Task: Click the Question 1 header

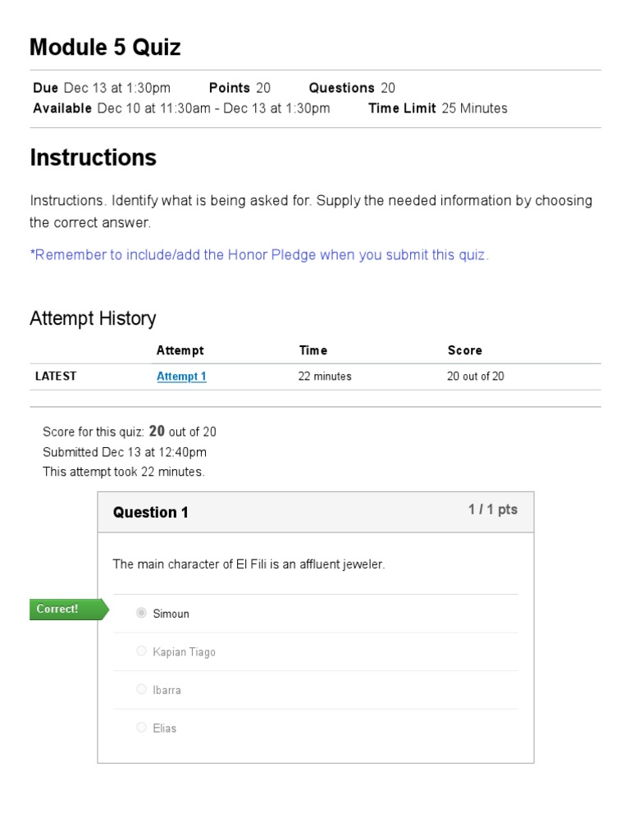Action: click(x=151, y=513)
